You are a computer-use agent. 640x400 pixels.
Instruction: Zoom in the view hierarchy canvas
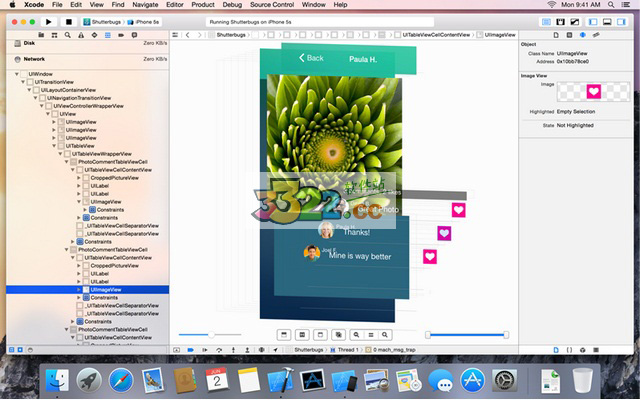pyautogui.click(x=385, y=335)
